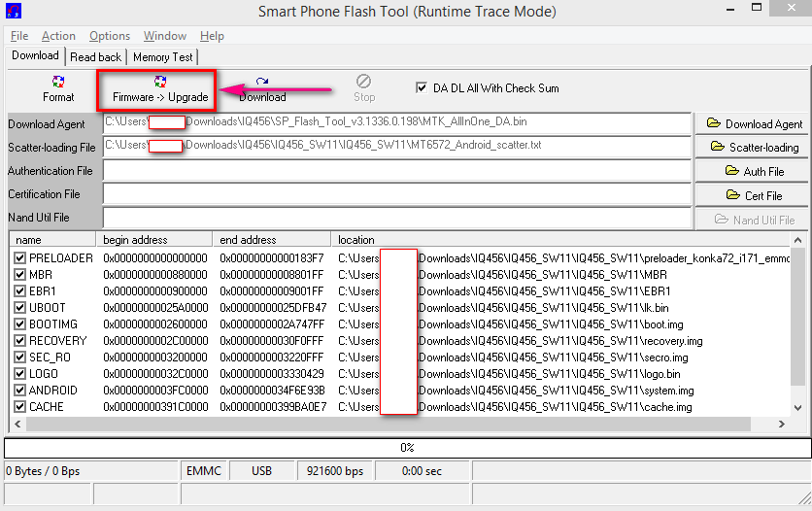The image size is (812, 511).
Task: Click the 0% progress bar
Action: (x=406, y=448)
